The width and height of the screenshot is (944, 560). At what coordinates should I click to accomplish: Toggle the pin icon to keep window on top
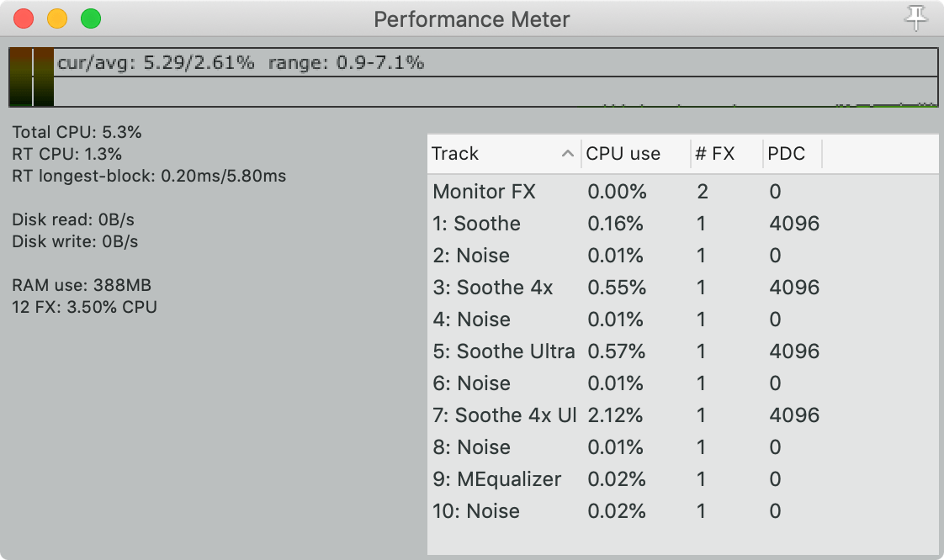pyautogui.click(x=915, y=18)
